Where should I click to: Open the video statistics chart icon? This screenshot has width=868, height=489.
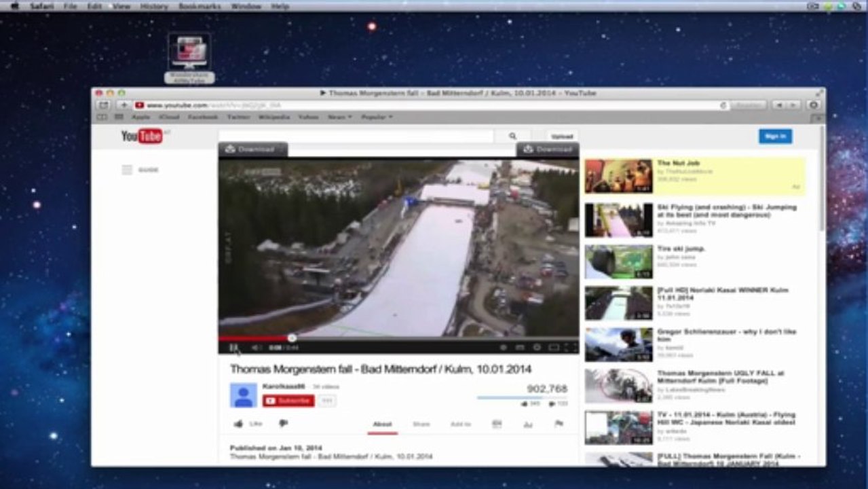tap(527, 424)
